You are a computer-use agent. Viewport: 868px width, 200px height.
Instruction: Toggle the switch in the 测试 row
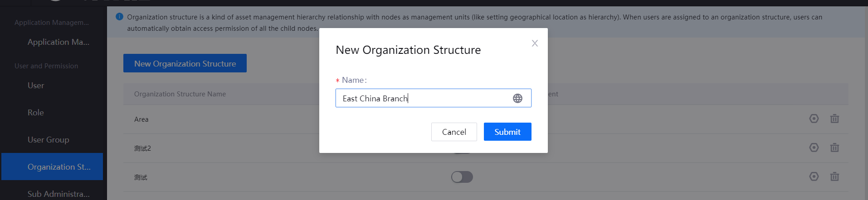tap(462, 177)
